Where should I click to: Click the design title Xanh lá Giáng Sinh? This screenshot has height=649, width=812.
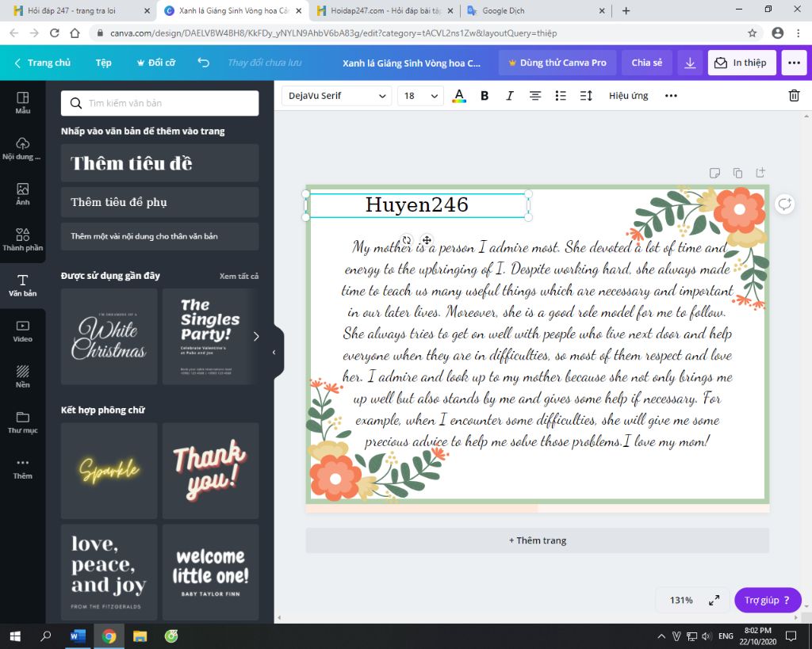(412, 63)
